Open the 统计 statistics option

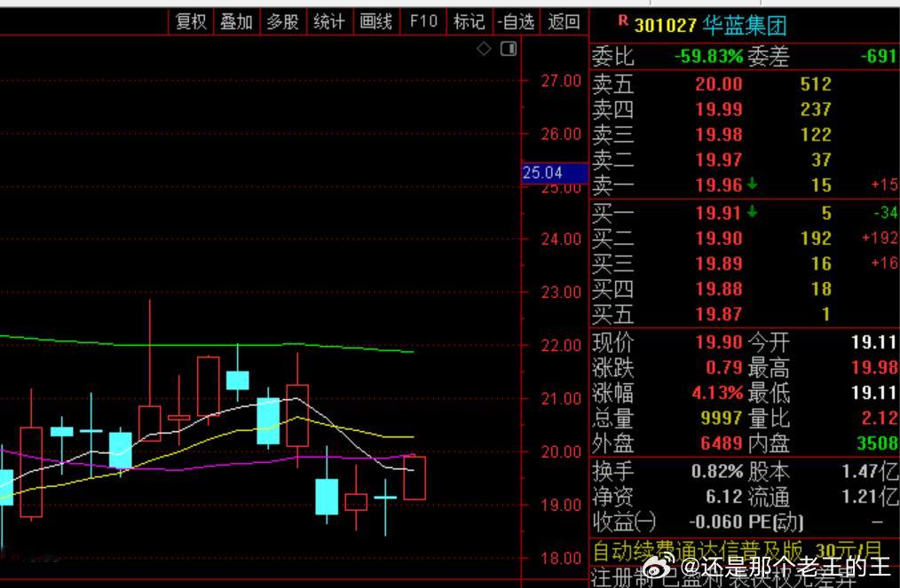pos(329,22)
